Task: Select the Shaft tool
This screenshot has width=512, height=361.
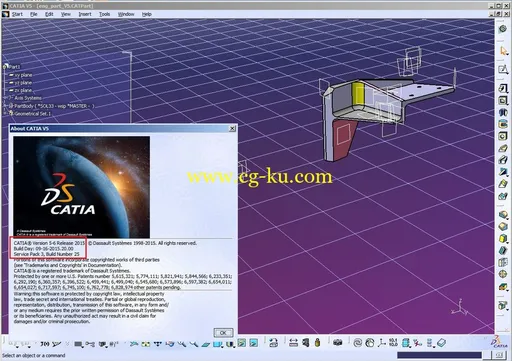Action: click(503, 112)
